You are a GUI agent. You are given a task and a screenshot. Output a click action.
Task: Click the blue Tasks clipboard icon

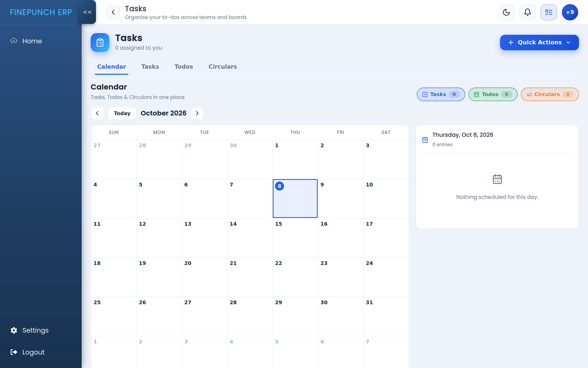click(x=100, y=42)
